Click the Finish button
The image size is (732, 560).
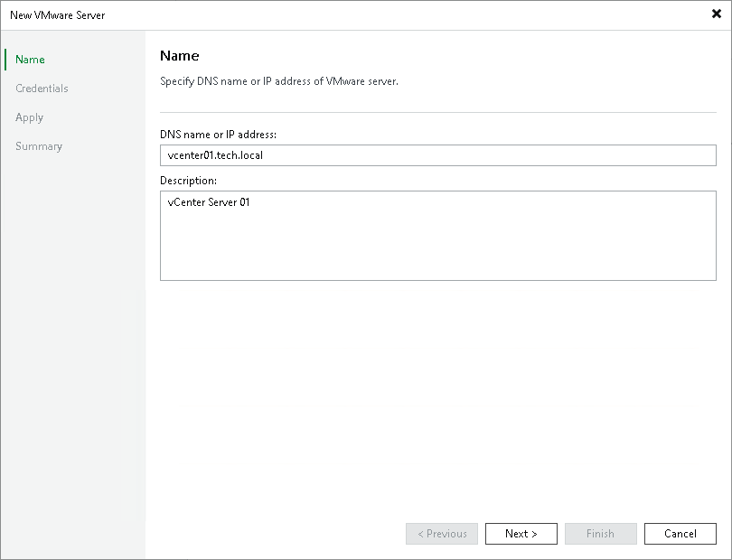(600, 533)
